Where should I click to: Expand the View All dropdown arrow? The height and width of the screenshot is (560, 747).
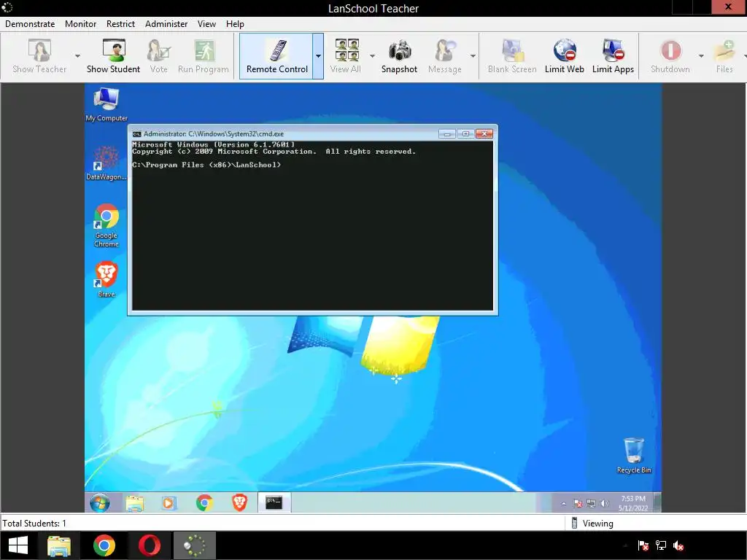372,56
